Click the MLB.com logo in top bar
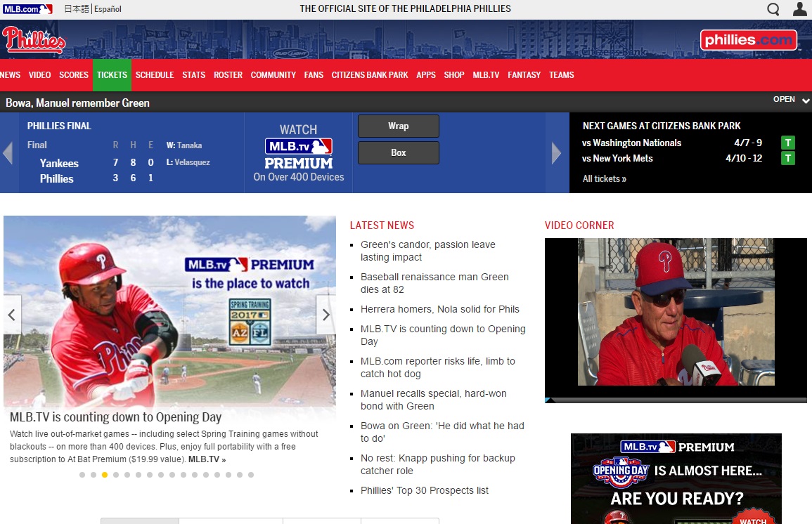The height and width of the screenshot is (524, 812). pos(27,9)
